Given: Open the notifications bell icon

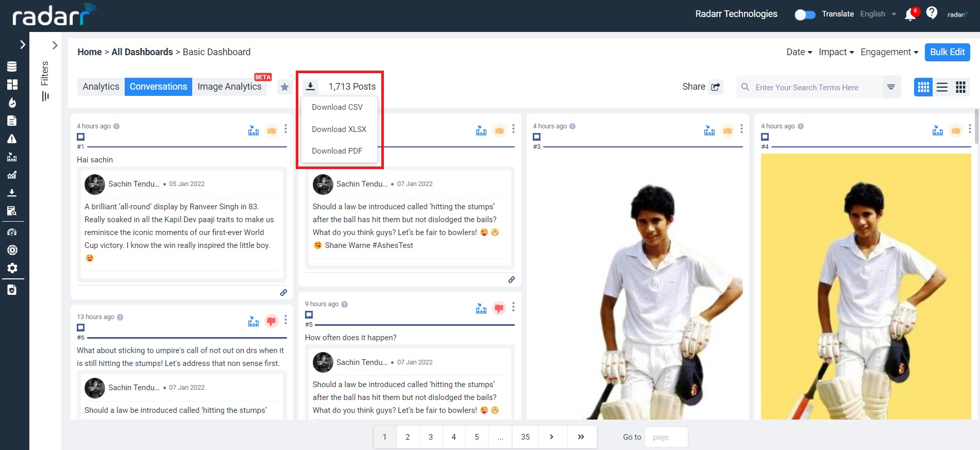Looking at the screenshot, I should point(910,14).
